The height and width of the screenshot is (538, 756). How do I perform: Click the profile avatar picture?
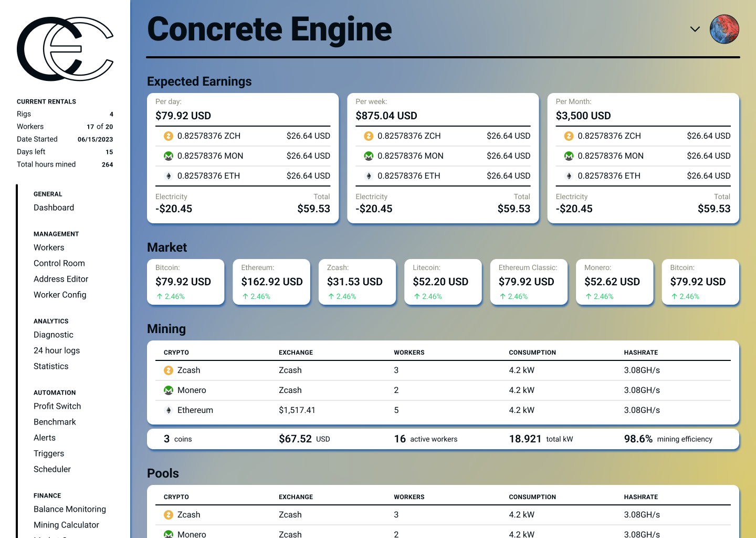click(724, 29)
